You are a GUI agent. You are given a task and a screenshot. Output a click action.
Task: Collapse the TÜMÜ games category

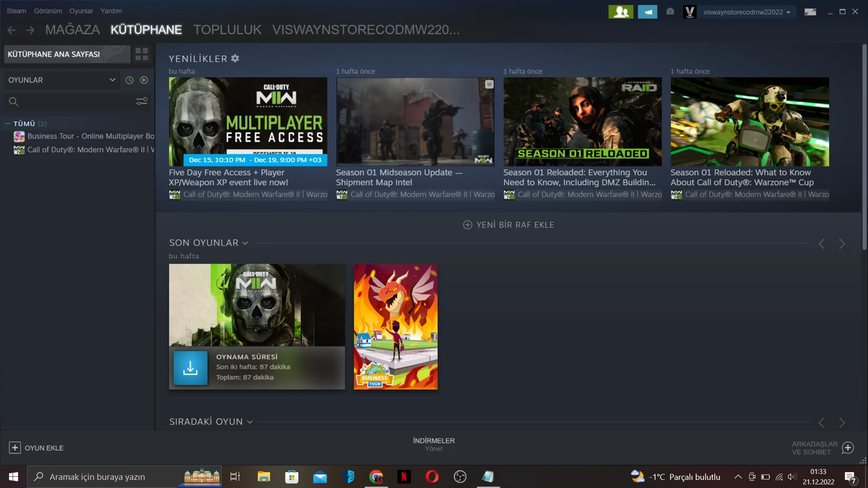(8, 123)
